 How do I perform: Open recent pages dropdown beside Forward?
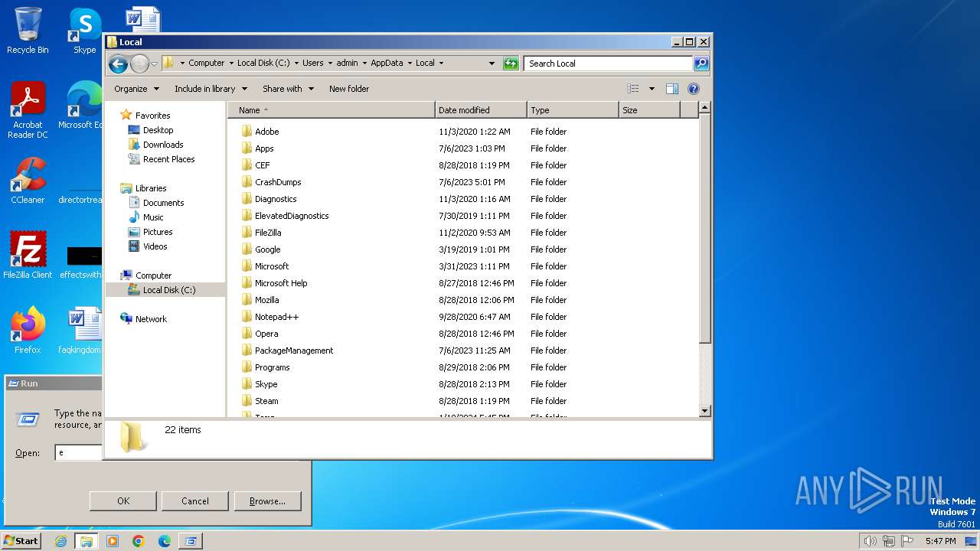pos(154,64)
